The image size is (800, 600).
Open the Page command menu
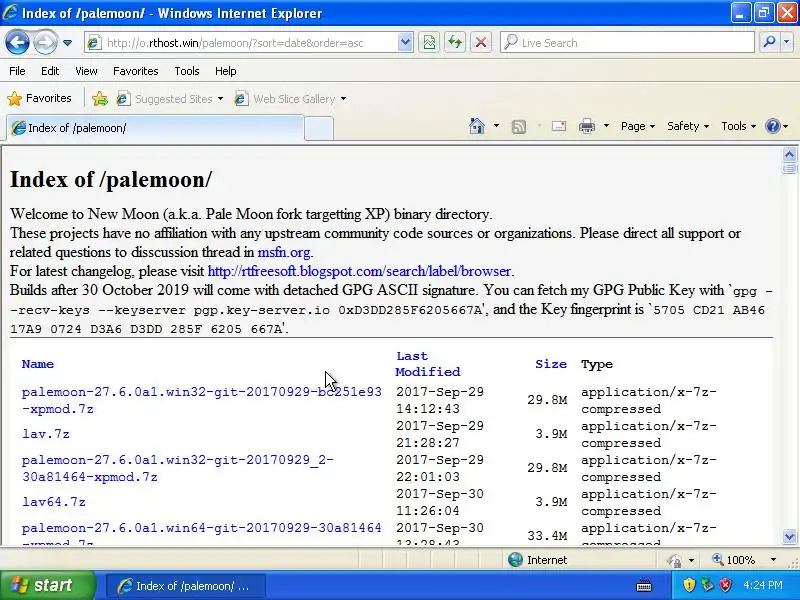pyautogui.click(x=638, y=126)
